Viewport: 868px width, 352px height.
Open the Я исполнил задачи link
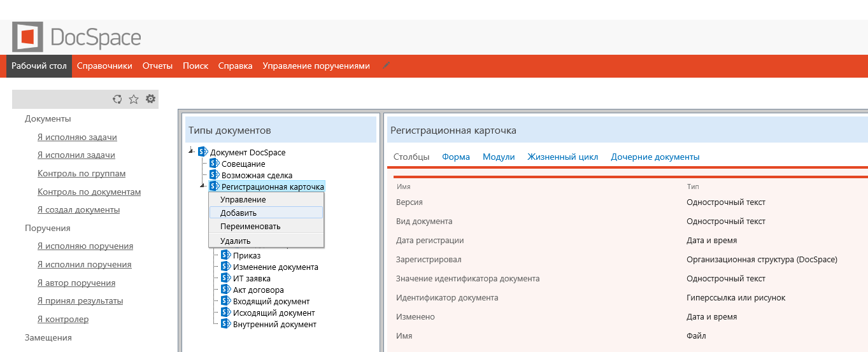pyautogui.click(x=76, y=155)
